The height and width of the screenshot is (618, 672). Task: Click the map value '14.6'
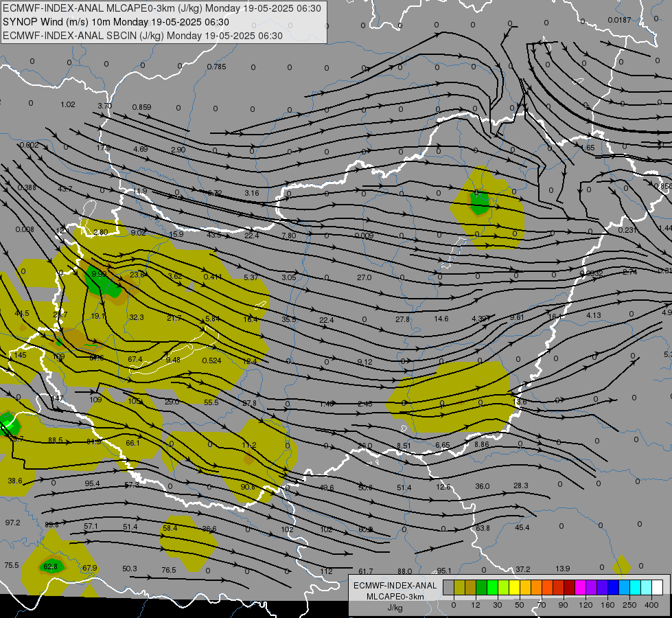441,319
